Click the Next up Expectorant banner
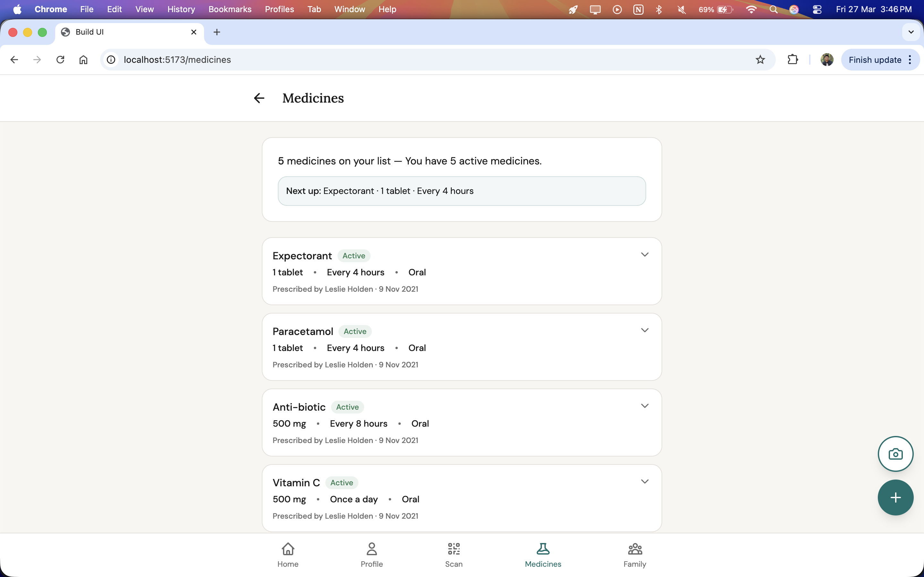The height and width of the screenshot is (577, 924). (462, 191)
